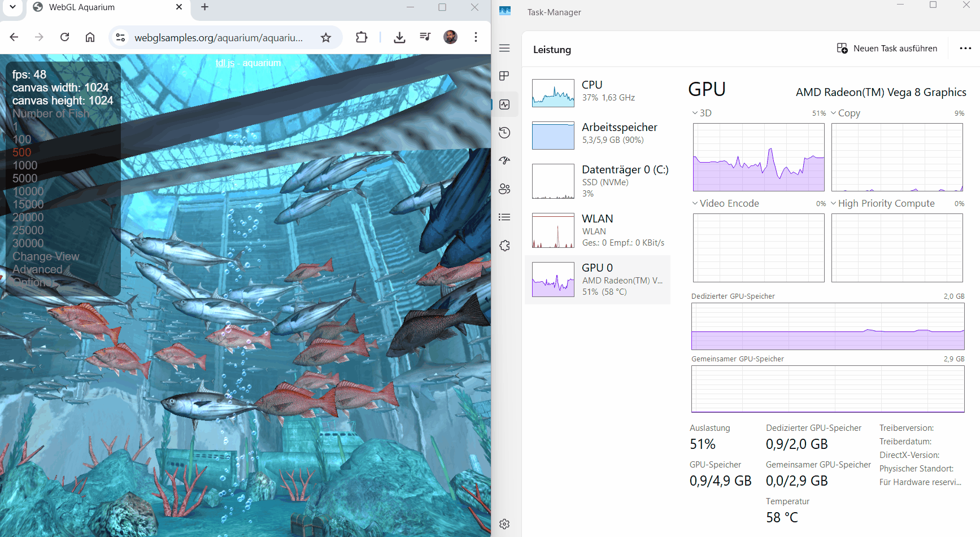Set number of fish to 100

[22, 139]
